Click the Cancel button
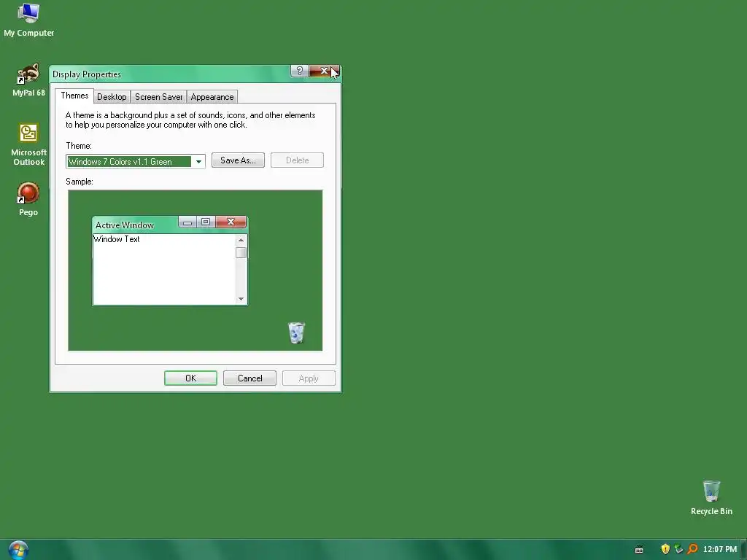747x560 pixels. click(249, 378)
